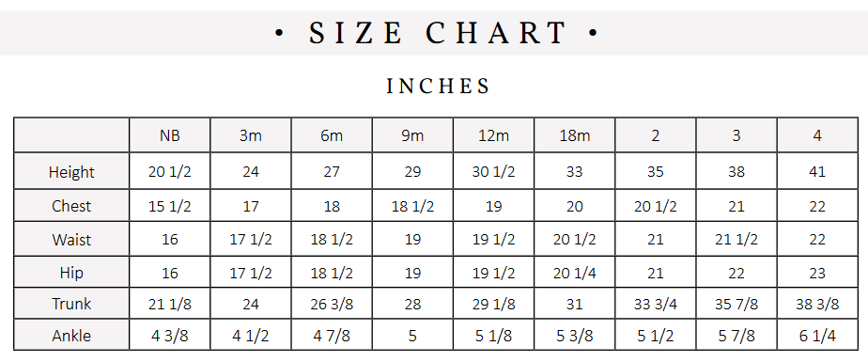This screenshot has width=868, height=362.
Task: Click the Trunk row label
Action: (x=71, y=304)
